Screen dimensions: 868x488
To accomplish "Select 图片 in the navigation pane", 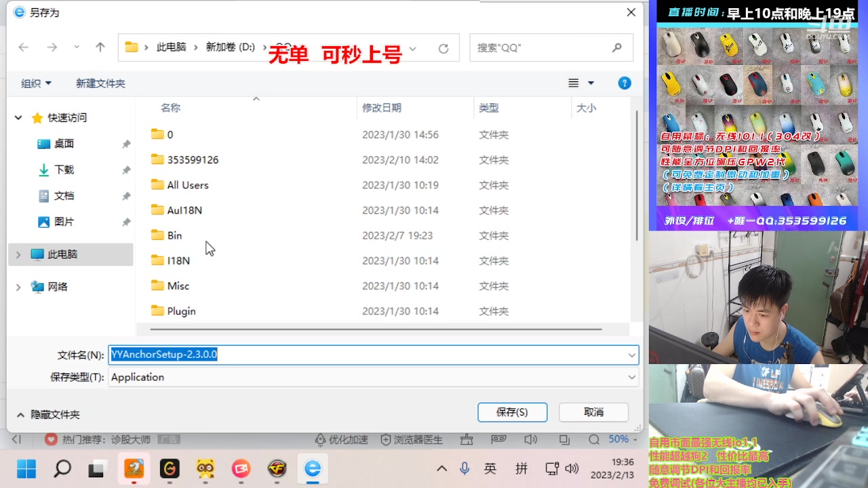I will pyautogui.click(x=64, y=222).
